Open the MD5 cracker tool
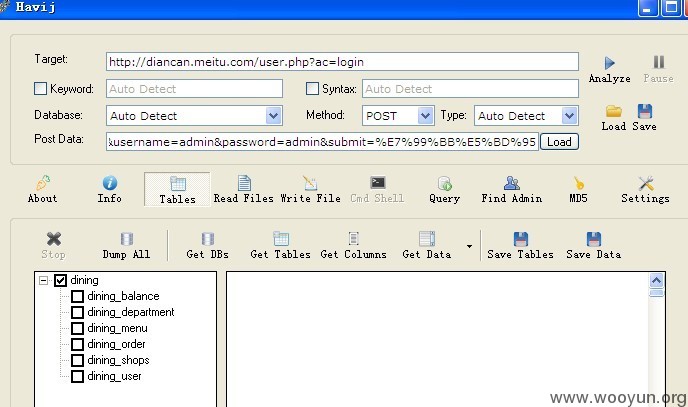This screenshot has width=688, height=407. (578, 189)
